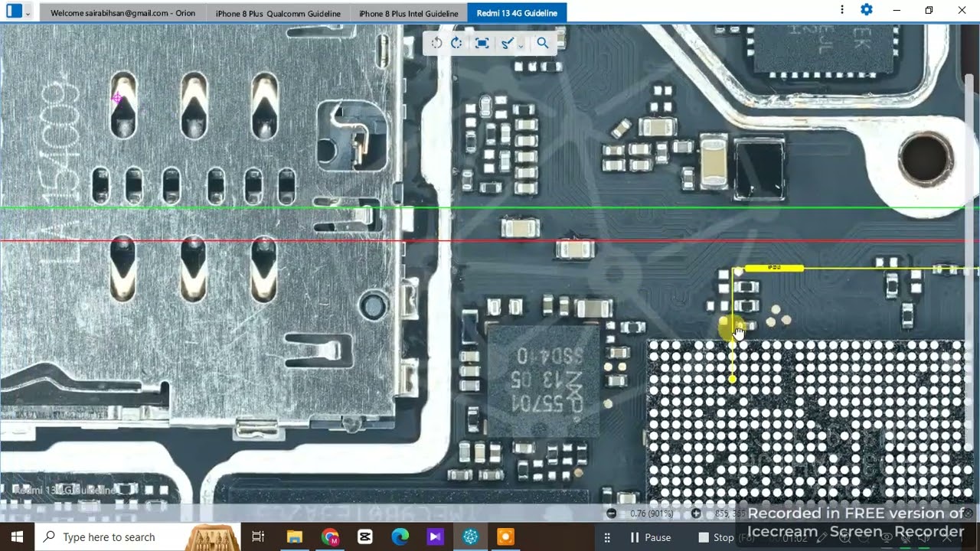Select the Redmi 13 4G Guideline tab
This screenshot has width=980, height=551.
pos(517,13)
